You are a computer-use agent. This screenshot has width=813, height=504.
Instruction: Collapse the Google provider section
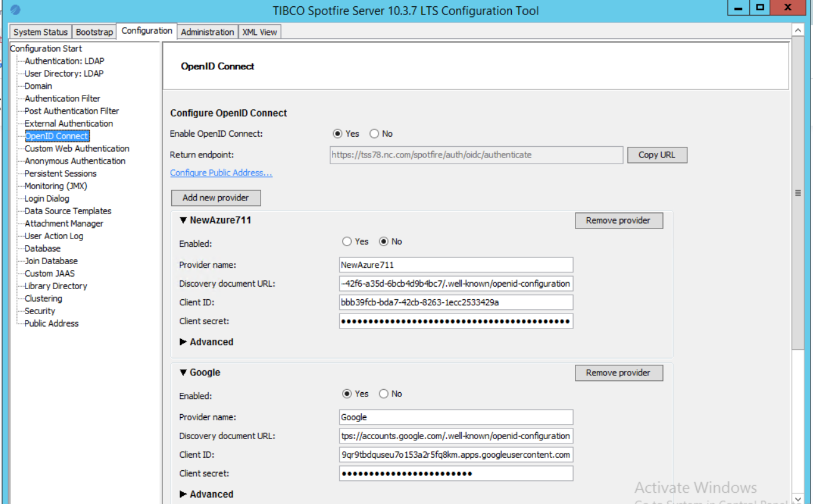click(x=183, y=372)
